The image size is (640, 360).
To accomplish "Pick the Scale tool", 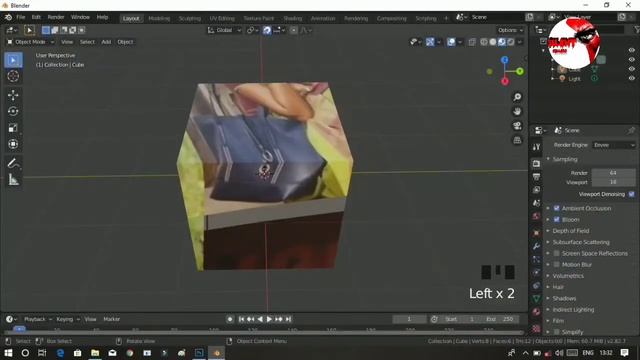I will click(13, 128).
